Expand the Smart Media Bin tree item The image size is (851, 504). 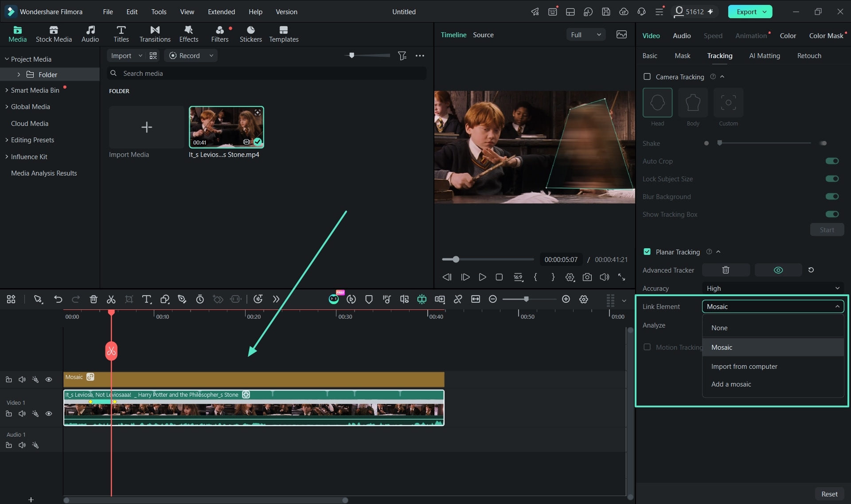click(x=7, y=90)
